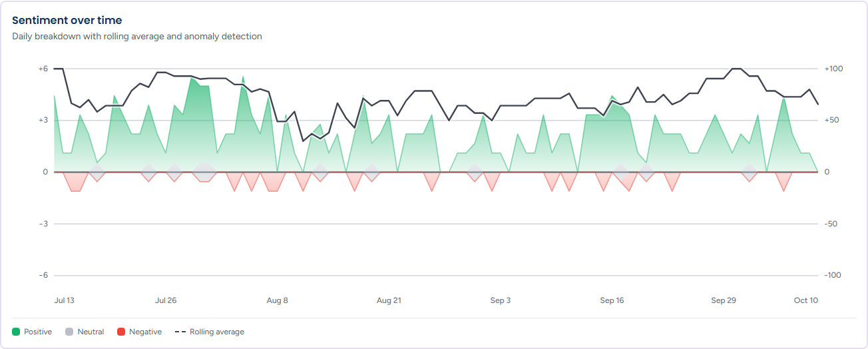Viewport: 868px width, 349px height.
Task: Click the dashed Rolling average legend marker
Action: (180, 332)
